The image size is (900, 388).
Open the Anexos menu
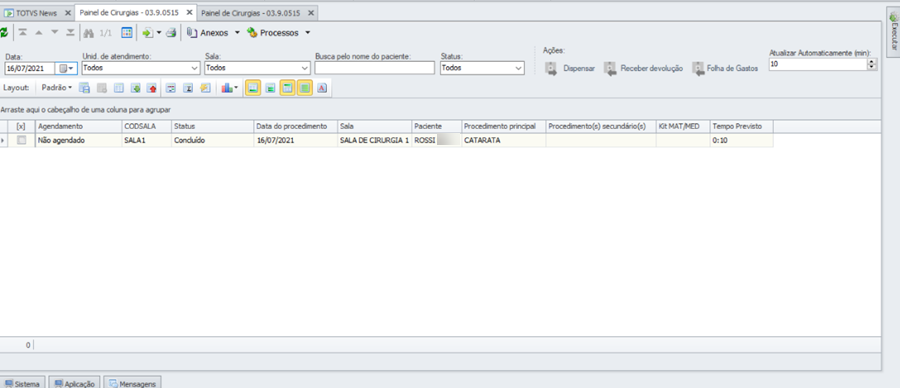(x=213, y=33)
